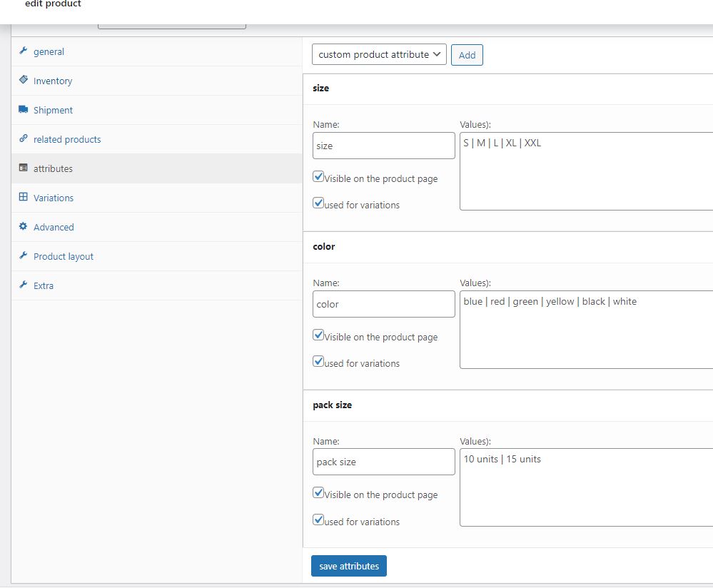This screenshot has height=588, width=713.
Task: Open the Inventory tab
Action: point(156,81)
